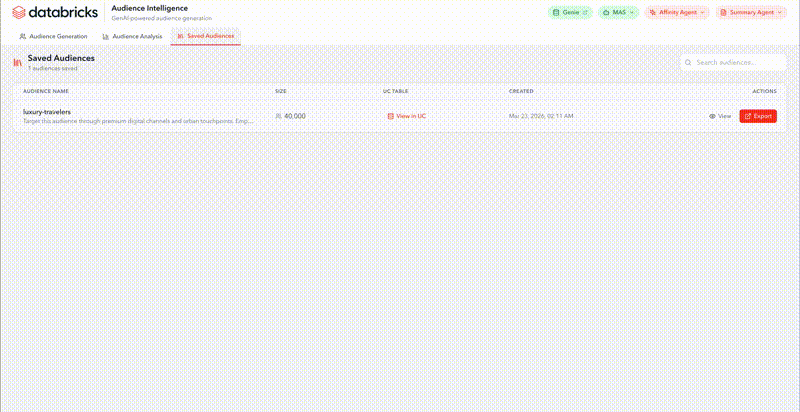This screenshot has height=412, width=800.
Task: Click the Saved Audiences library icon
Action: coord(17,63)
